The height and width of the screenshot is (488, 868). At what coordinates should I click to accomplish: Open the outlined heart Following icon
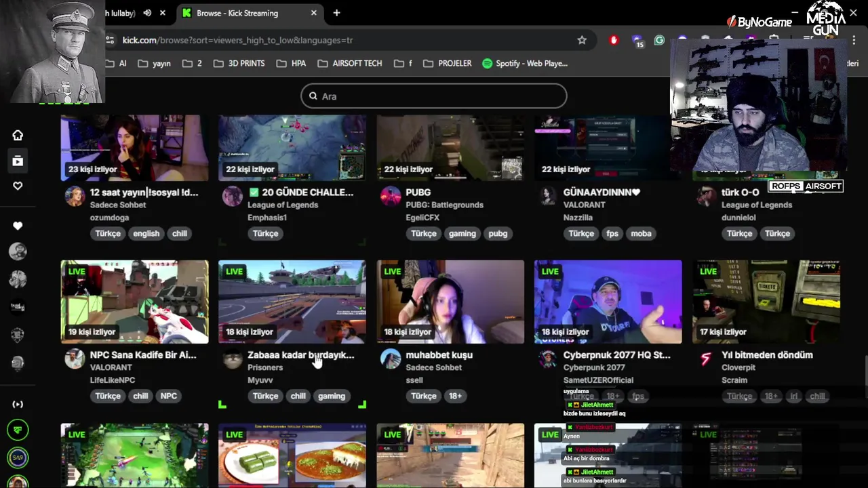point(18,186)
